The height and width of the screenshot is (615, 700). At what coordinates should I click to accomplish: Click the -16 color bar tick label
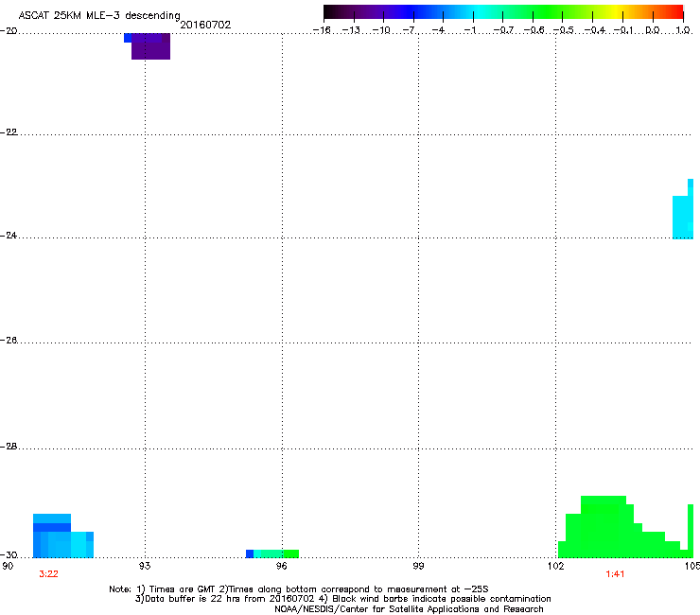coord(322,30)
